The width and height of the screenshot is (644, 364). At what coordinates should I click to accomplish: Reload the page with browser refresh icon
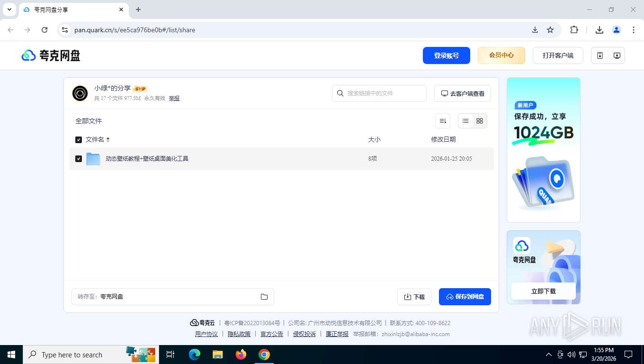(x=45, y=30)
